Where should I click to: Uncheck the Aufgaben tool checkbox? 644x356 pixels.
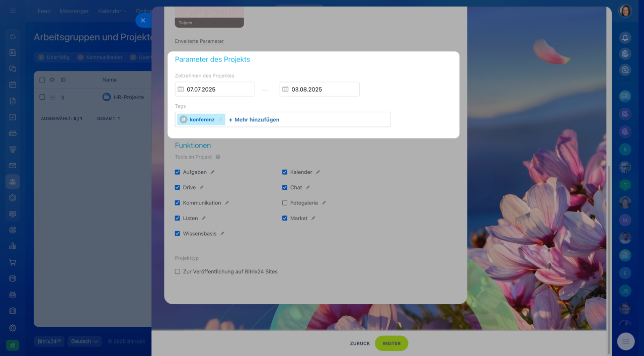(178, 172)
